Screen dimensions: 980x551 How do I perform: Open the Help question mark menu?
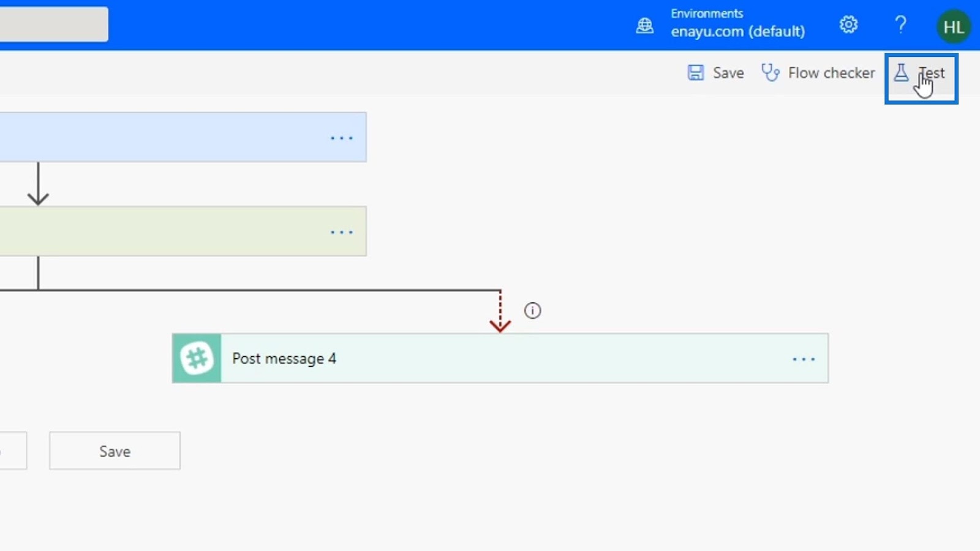point(900,25)
